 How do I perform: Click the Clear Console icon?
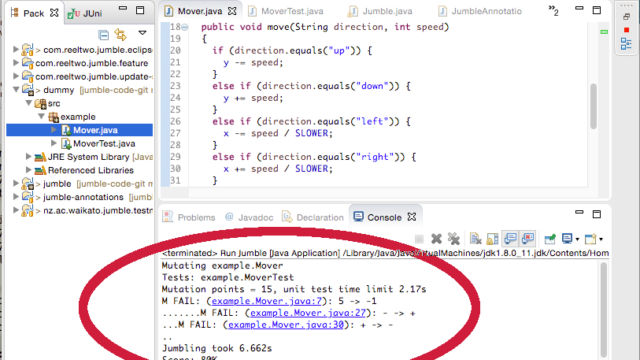[476, 239]
